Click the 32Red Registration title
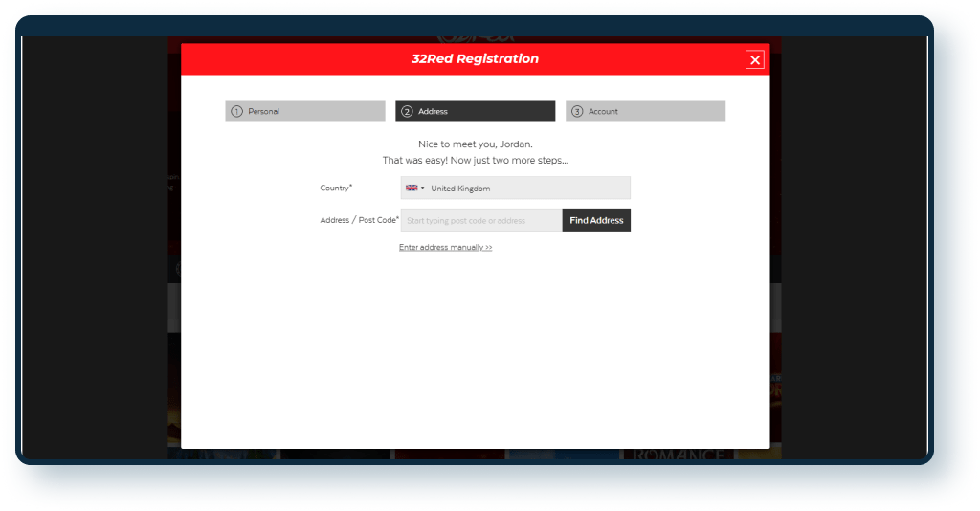The image size is (980, 511). (475, 58)
